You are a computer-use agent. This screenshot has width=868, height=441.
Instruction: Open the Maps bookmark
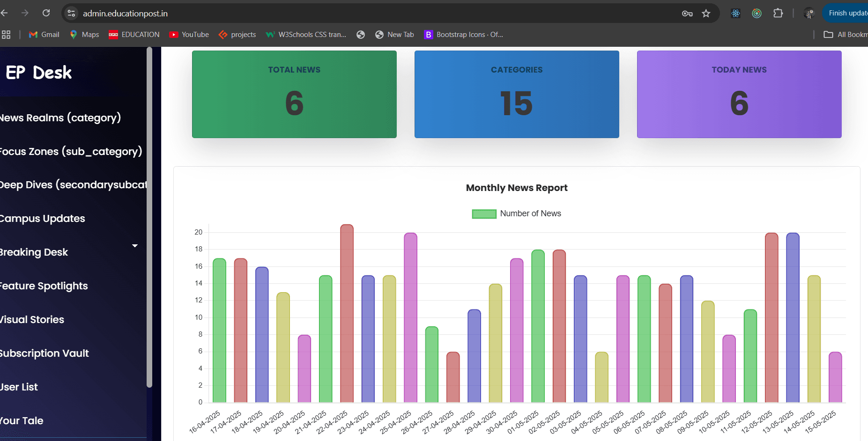[84, 34]
